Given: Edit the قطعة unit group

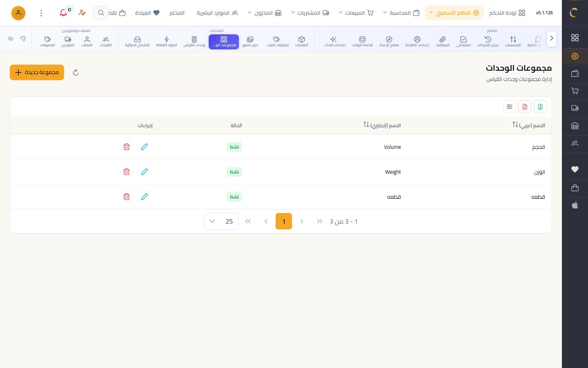Looking at the screenshot, I should (145, 197).
